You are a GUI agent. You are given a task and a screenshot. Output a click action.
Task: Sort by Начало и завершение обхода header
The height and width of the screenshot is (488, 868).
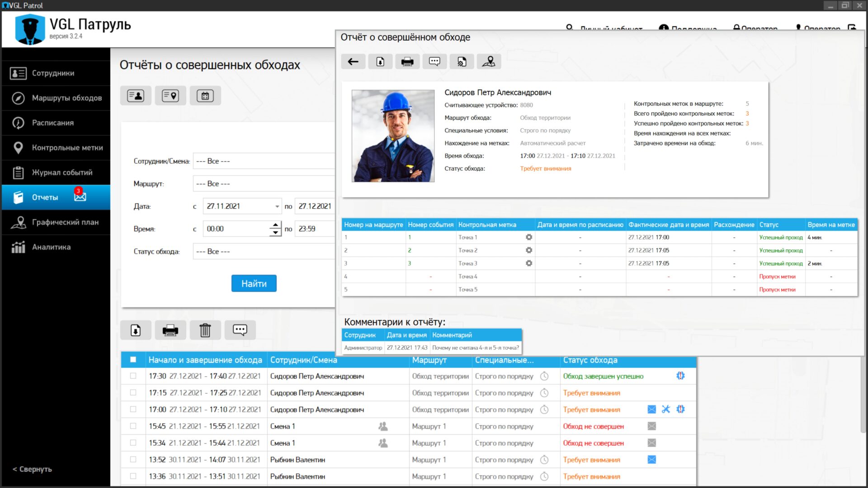(205, 360)
